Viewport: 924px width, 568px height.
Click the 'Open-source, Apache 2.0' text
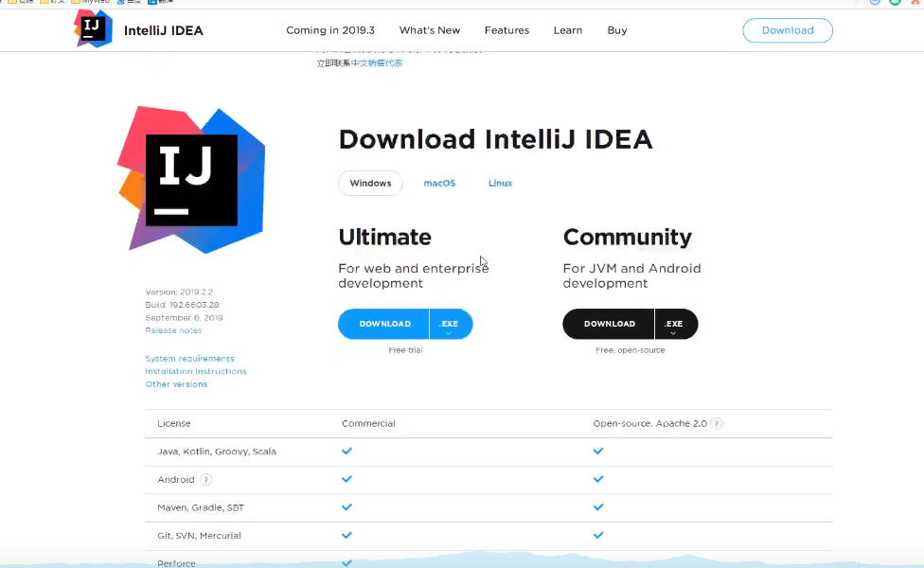650,424
